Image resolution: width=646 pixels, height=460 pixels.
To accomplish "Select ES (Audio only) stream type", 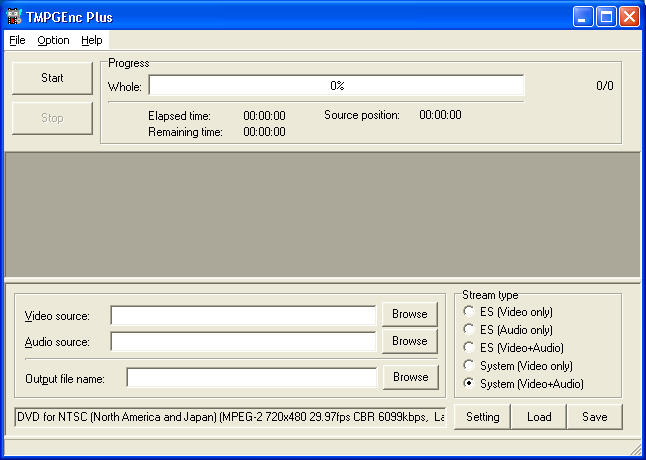I will click(508, 330).
